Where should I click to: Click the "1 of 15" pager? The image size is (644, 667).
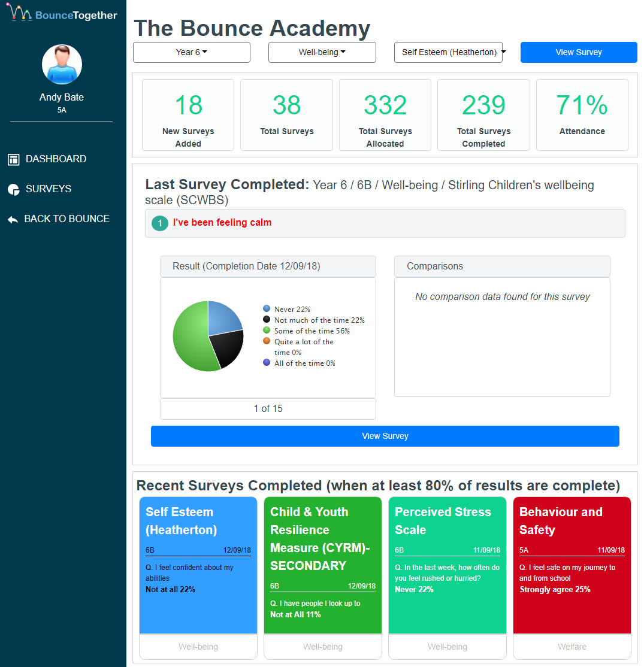point(268,409)
